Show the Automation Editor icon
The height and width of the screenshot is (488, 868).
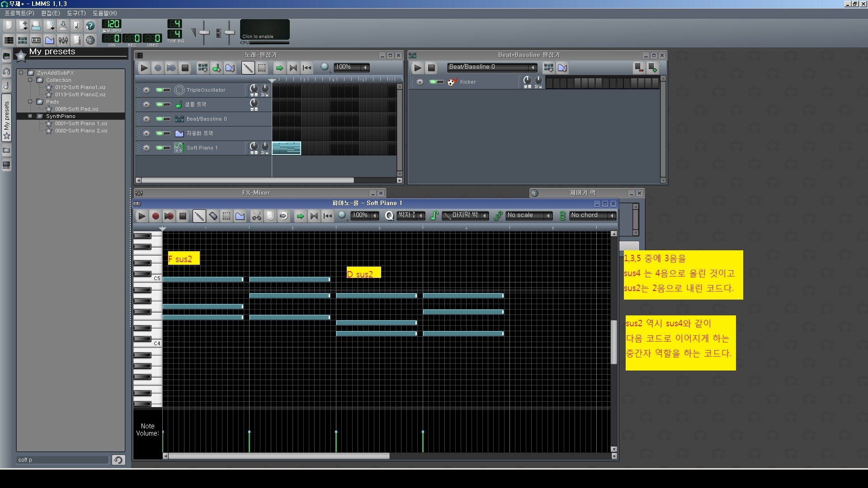50,40
